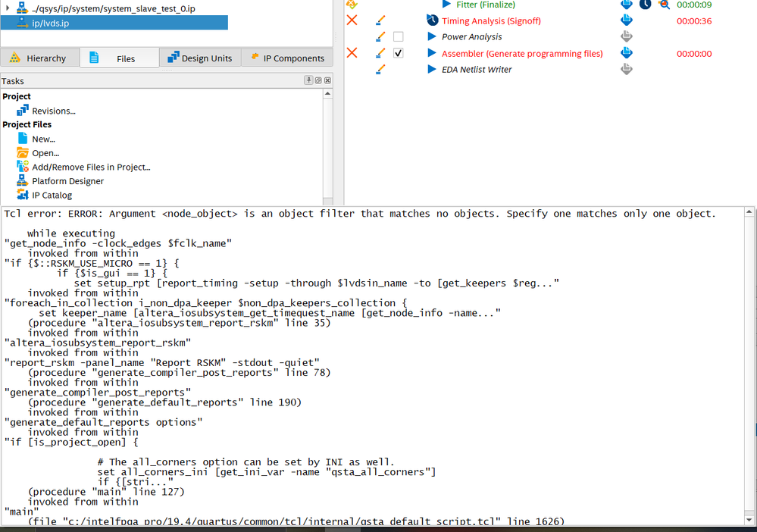
Task: Open settings for EDA Netlist Writer
Action: coord(380,70)
